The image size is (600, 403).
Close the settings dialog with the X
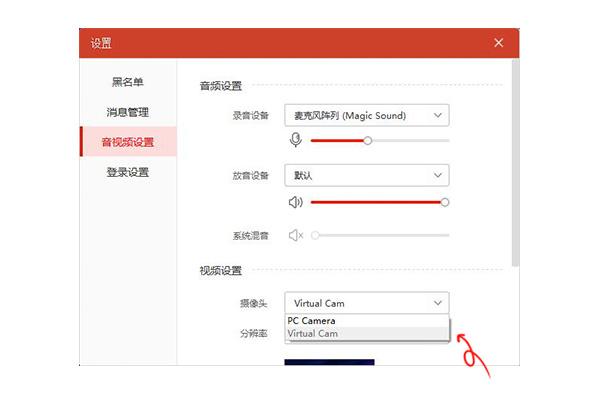pos(498,43)
